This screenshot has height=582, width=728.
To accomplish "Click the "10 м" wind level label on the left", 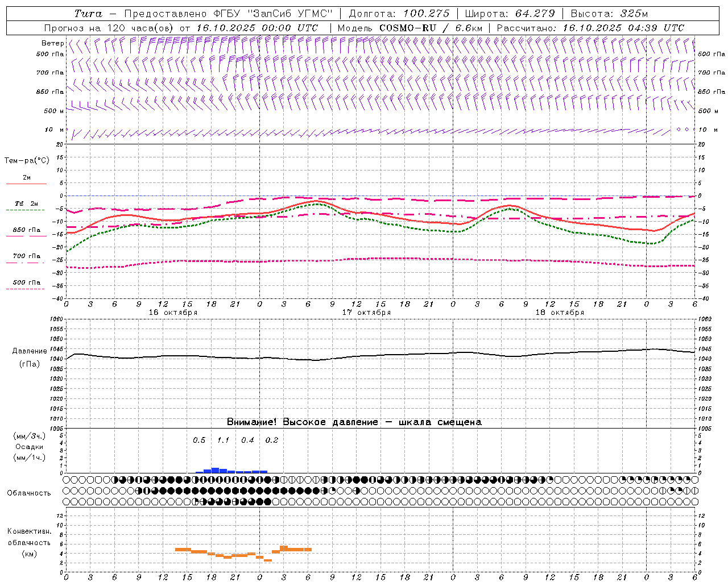I will coord(54,130).
